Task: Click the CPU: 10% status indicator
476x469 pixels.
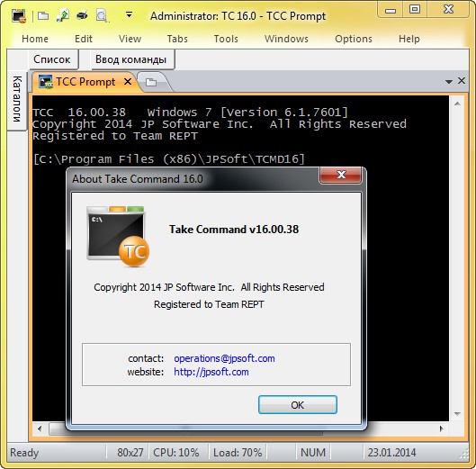Action: coord(176,453)
